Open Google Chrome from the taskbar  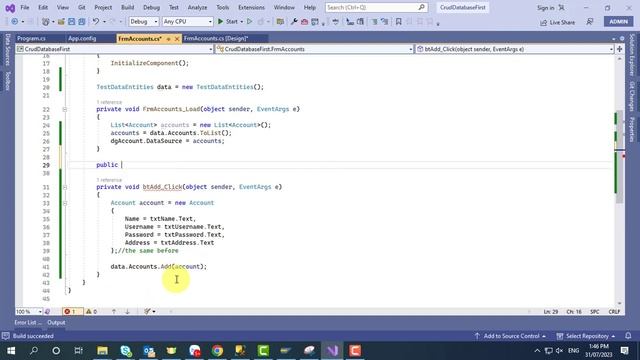point(217,351)
